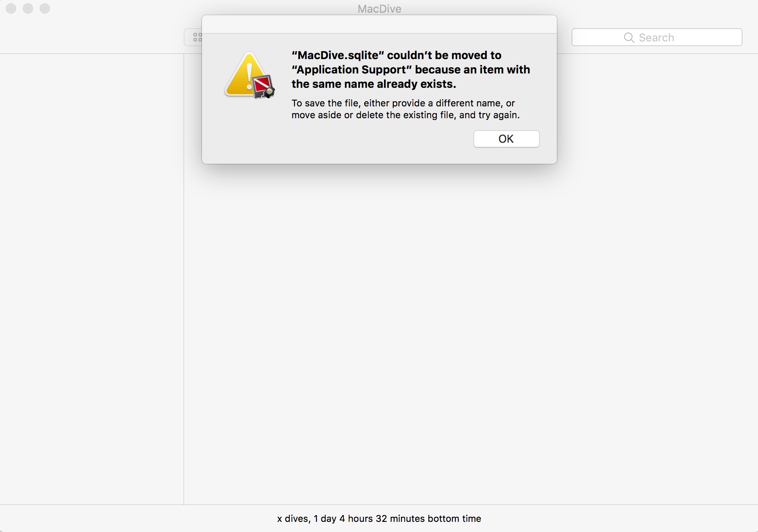Click the alert sheet's blank top strip
The height and width of the screenshot is (532, 758).
(379, 24)
